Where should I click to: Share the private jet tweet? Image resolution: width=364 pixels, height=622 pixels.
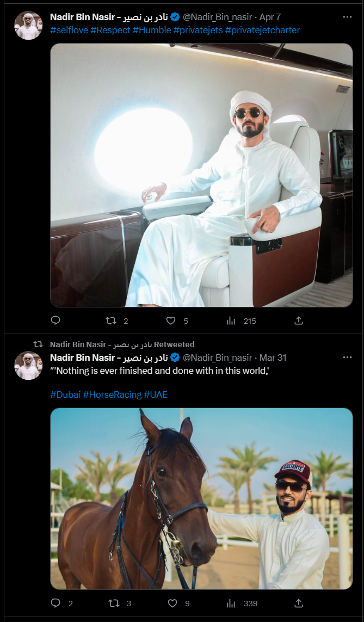[x=298, y=321]
